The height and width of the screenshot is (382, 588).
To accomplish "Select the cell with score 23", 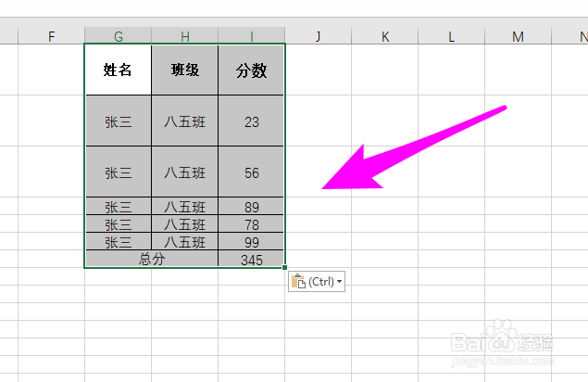I will click(x=251, y=121).
